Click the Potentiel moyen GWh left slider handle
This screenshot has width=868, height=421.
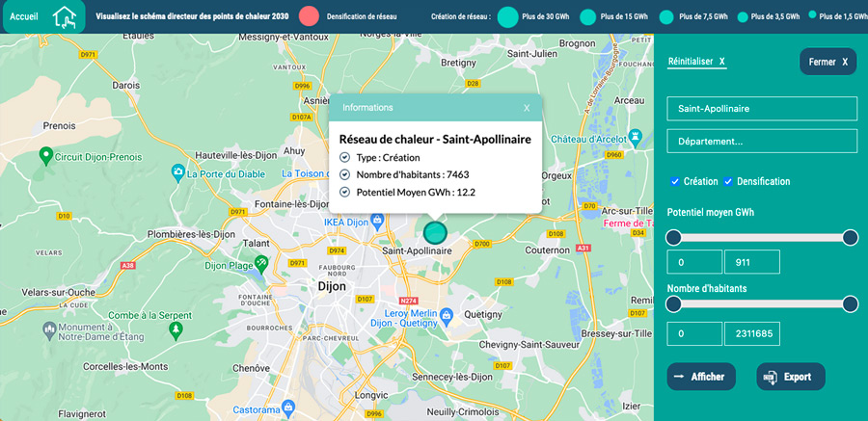(x=674, y=237)
